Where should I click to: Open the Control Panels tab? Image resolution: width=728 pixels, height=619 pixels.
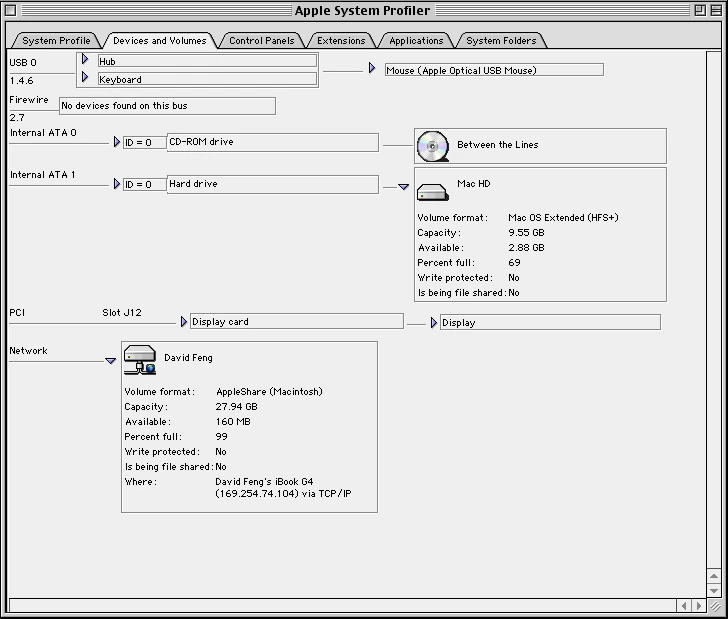pos(262,41)
